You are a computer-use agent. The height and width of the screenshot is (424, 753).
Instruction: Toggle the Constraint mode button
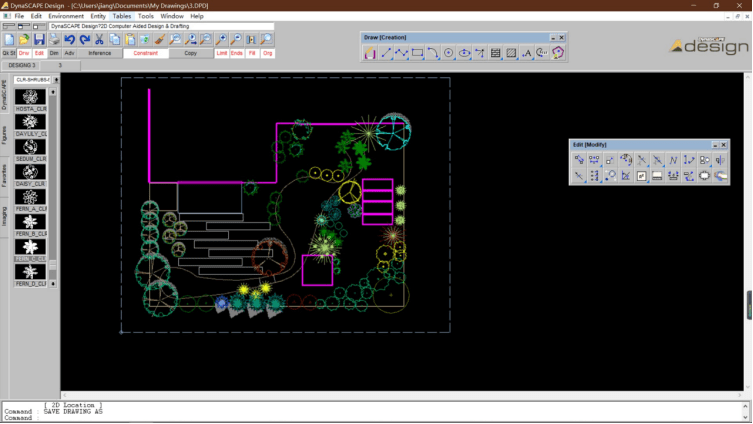tap(146, 53)
